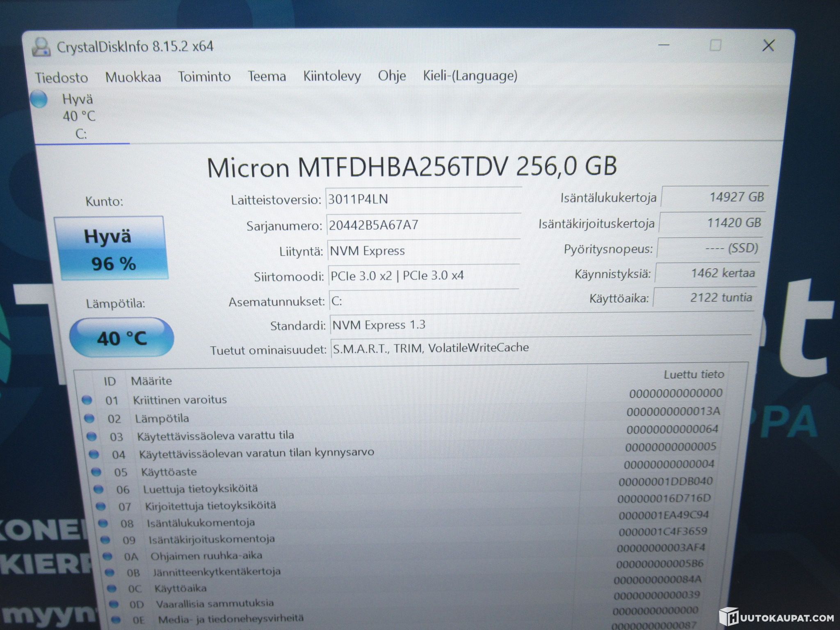The height and width of the screenshot is (630, 840).
Task: Maximize the CrystalDiskInfo window
Action: pyautogui.click(x=715, y=45)
